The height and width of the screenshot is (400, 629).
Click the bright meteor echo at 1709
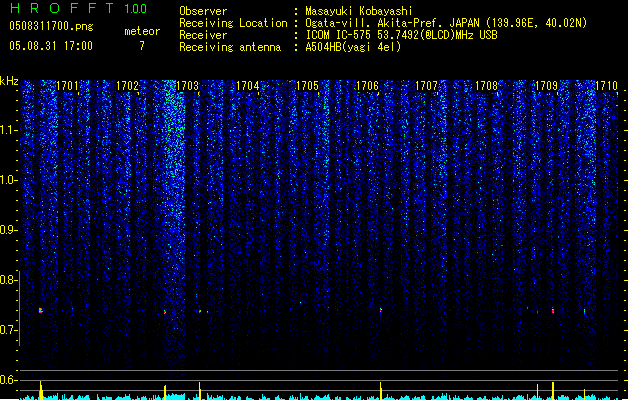click(x=553, y=311)
